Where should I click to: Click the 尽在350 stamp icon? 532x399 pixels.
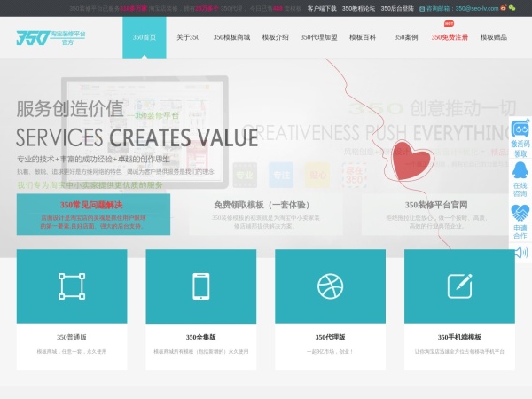tap(354, 175)
